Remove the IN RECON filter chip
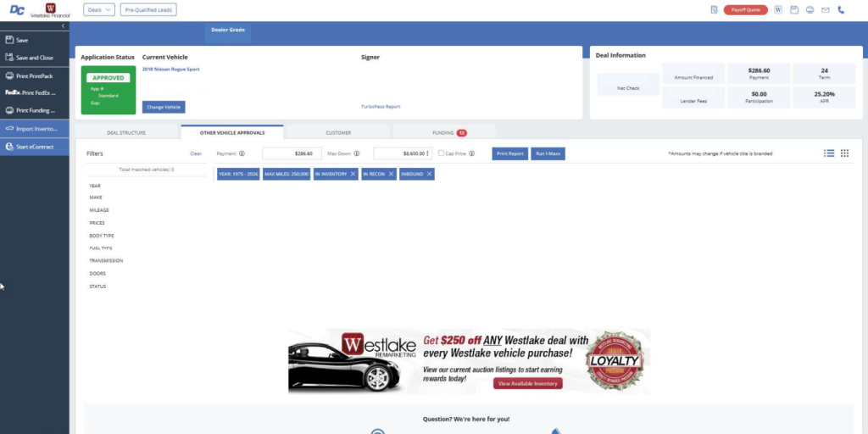The image size is (868, 434). click(x=391, y=174)
